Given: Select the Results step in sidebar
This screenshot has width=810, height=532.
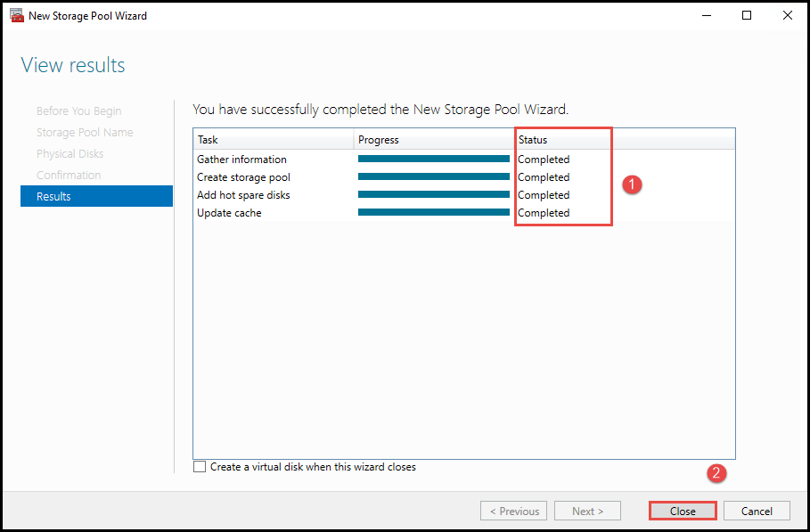Looking at the screenshot, I should [96, 196].
